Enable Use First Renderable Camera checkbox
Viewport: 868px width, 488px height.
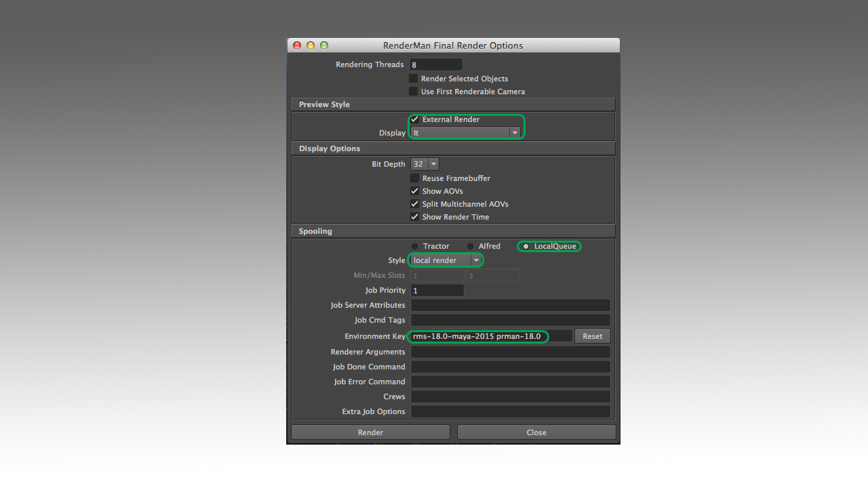[x=414, y=91]
